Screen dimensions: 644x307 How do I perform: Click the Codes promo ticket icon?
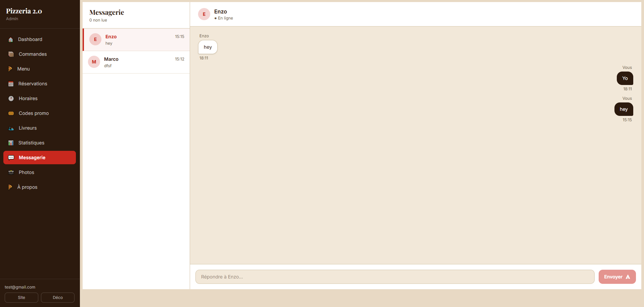click(x=11, y=114)
